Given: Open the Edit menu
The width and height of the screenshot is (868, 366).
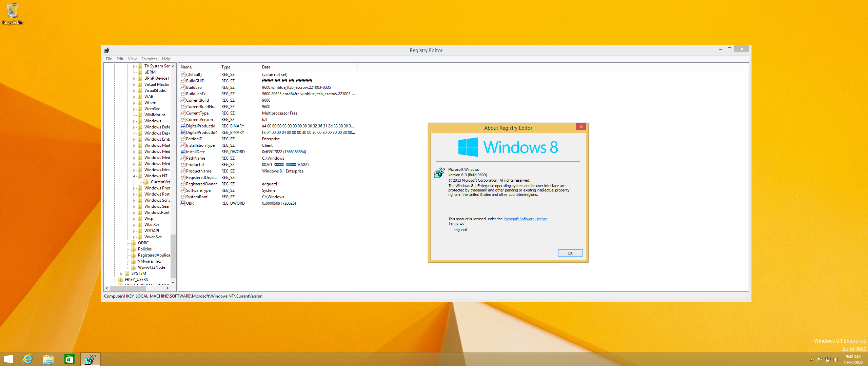Looking at the screenshot, I should tap(120, 59).
